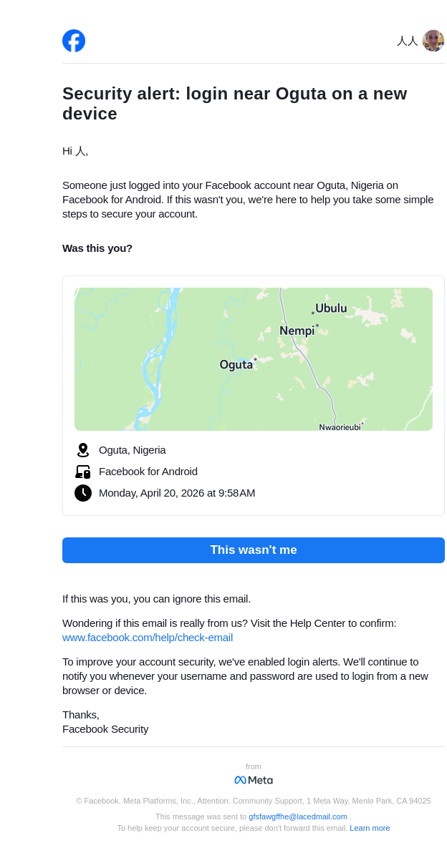This screenshot has height=868, width=447.
Task: Click the device lock icon
Action: tap(83, 472)
